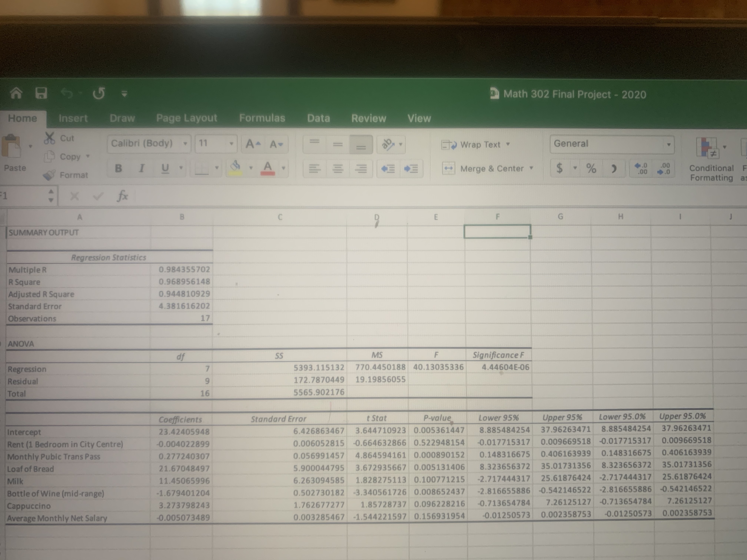
Task: Click the Increase Font Size icon
Action: (x=253, y=144)
